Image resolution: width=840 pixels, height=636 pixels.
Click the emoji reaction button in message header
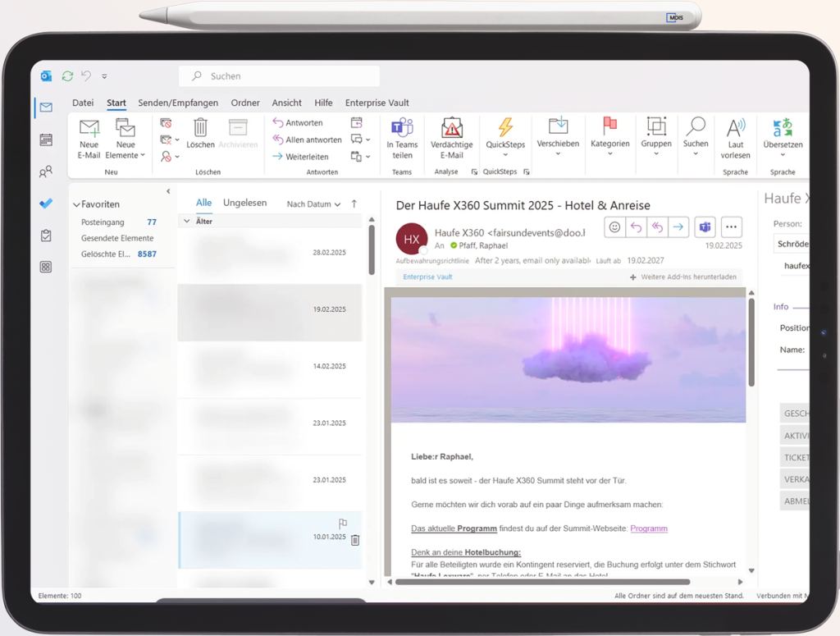pos(614,227)
